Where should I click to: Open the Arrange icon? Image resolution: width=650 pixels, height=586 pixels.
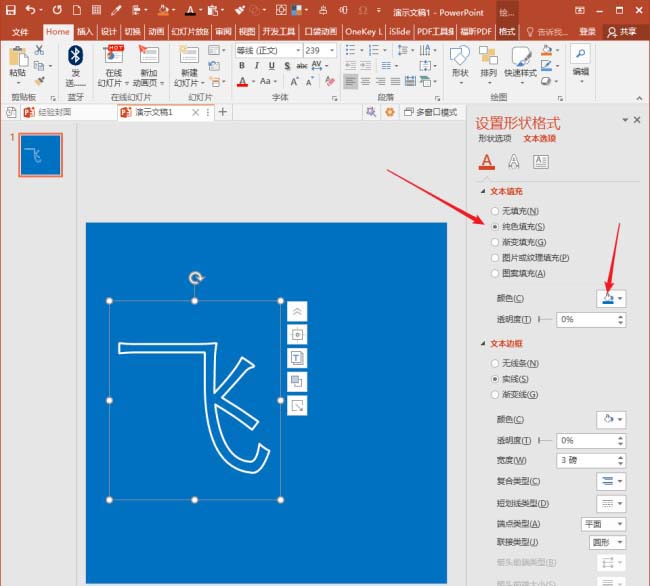[488, 56]
